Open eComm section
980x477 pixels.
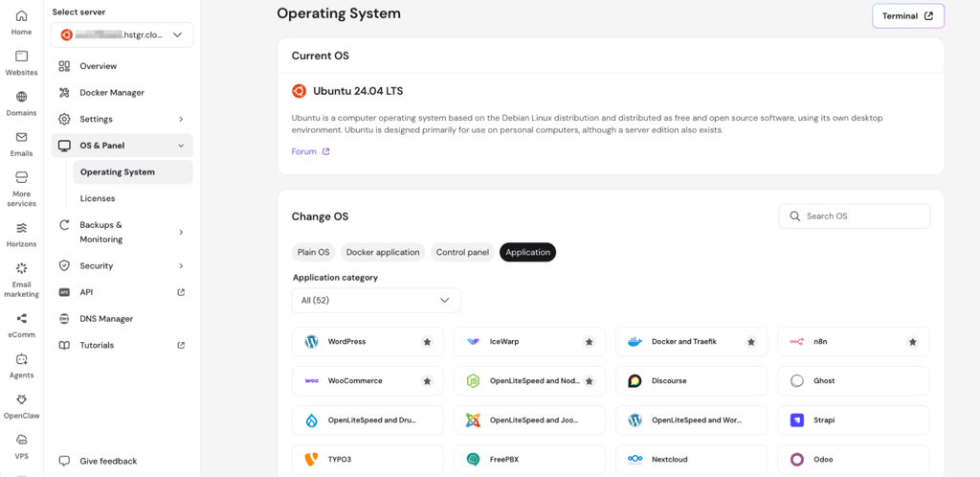point(21,326)
